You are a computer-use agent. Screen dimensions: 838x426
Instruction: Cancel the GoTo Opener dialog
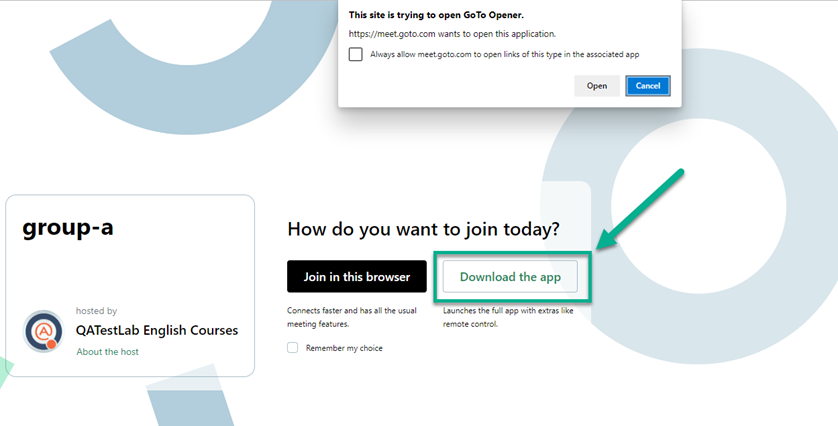pos(648,86)
